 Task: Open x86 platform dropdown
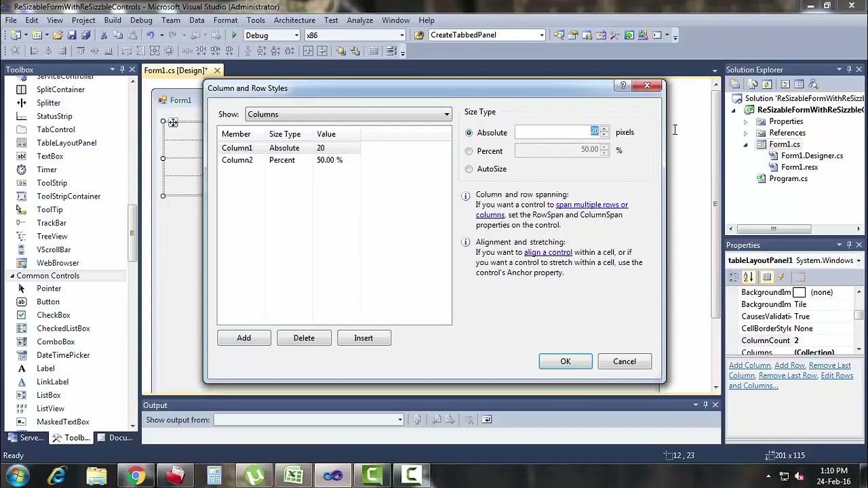coord(401,35)
